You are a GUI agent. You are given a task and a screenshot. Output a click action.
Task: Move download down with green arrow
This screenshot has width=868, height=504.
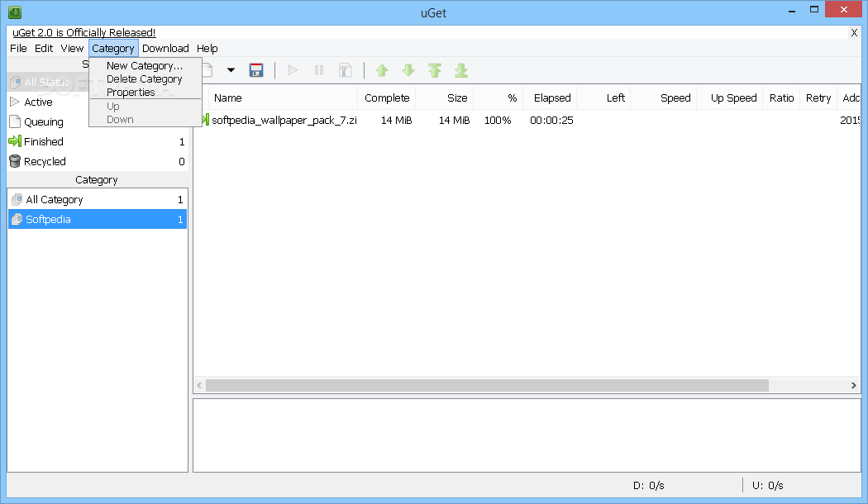tap(408, 70)
